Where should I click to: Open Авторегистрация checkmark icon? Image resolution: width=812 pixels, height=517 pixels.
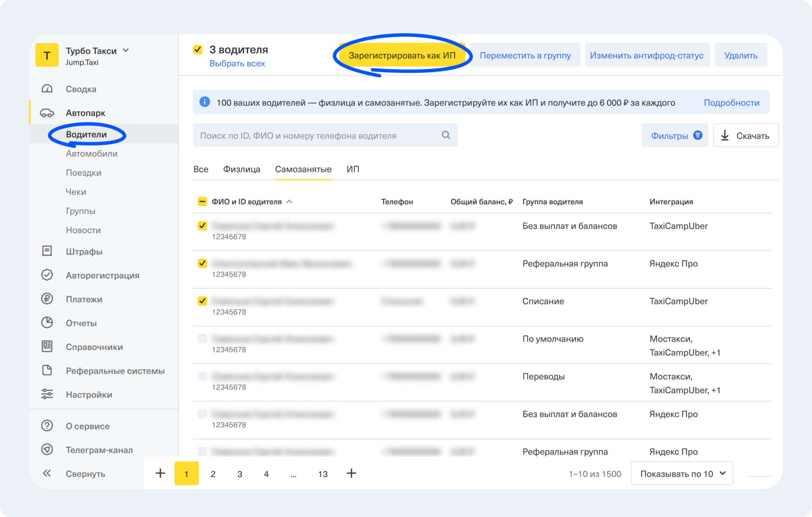47,275
